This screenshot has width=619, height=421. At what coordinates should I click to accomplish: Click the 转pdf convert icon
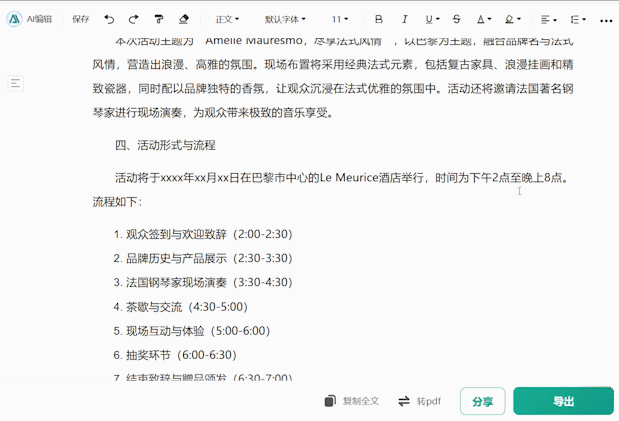(404, 401)
